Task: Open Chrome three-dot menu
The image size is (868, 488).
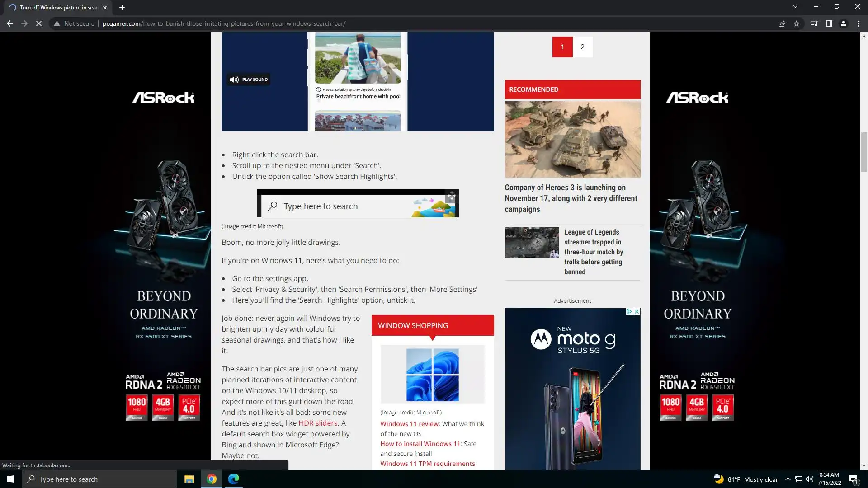Action: pyautogui.click(x=858, y=23)
